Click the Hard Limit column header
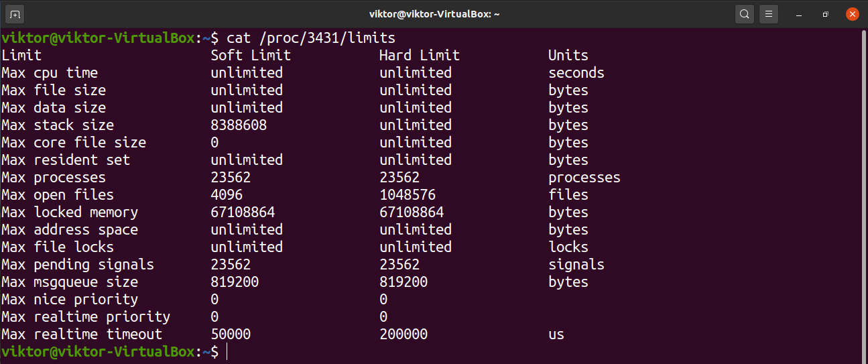This screenshot has width=868, height=364. [420, 55]
